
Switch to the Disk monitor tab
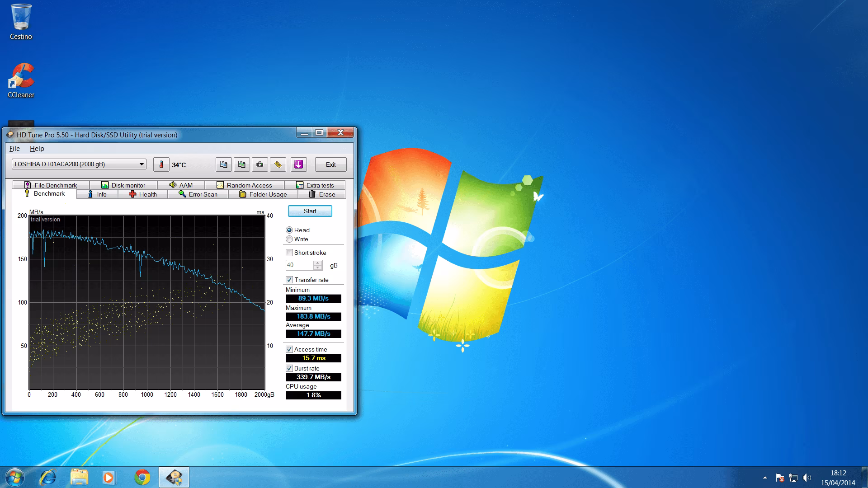click(123, 185)
